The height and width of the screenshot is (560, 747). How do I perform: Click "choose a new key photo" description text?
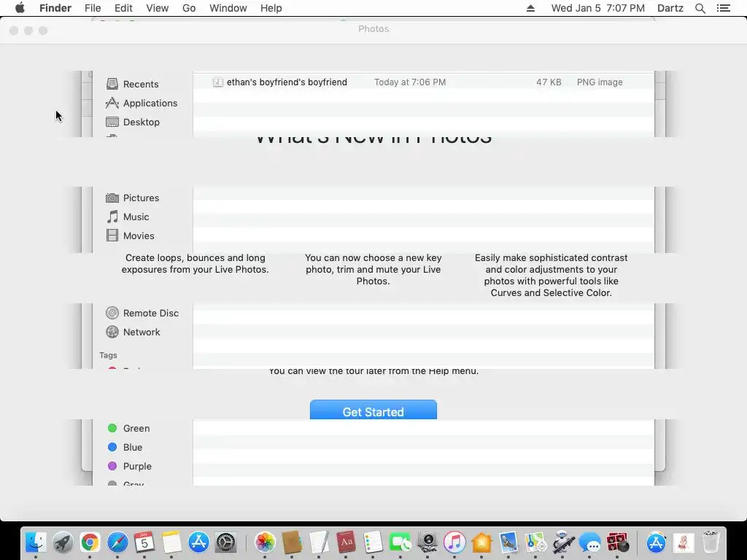pyautogui.click(x=373, y=269)
